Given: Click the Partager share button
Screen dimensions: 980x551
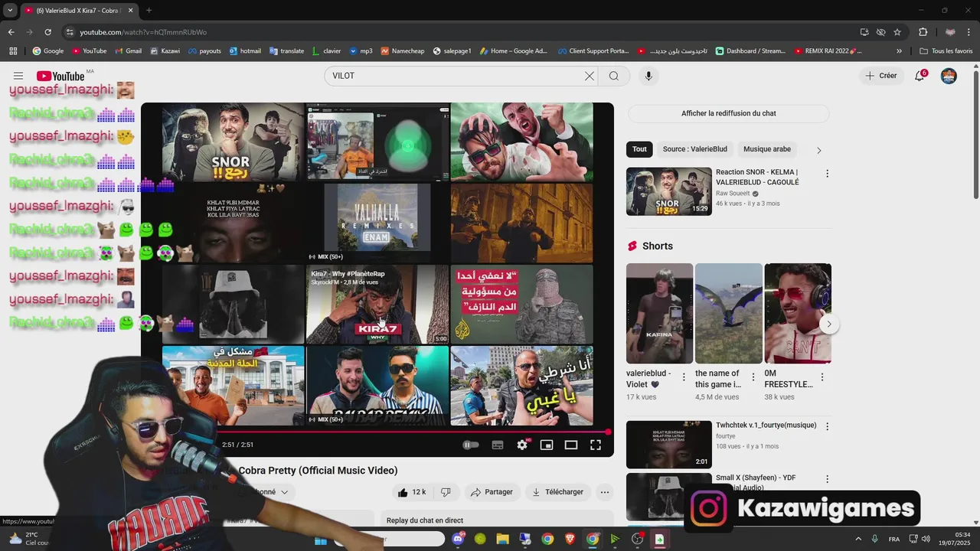Looking at the screenshot, I should (492, 492).
